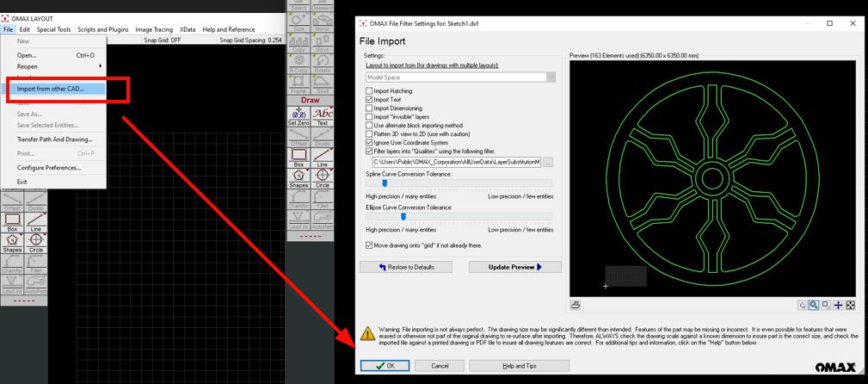Click the wheel drawing preview pane

pyautogui.click(x=712, y=178)
